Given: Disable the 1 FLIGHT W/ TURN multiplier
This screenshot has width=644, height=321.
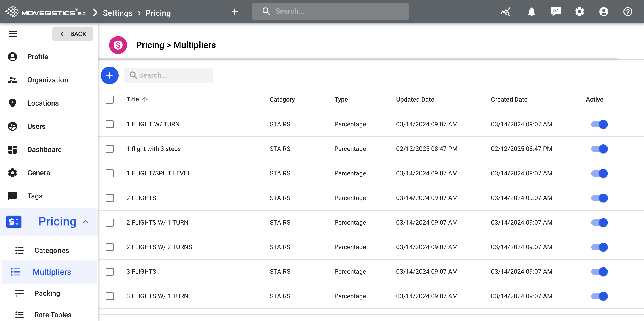Looking at the screenshot, I should point(599,124).
